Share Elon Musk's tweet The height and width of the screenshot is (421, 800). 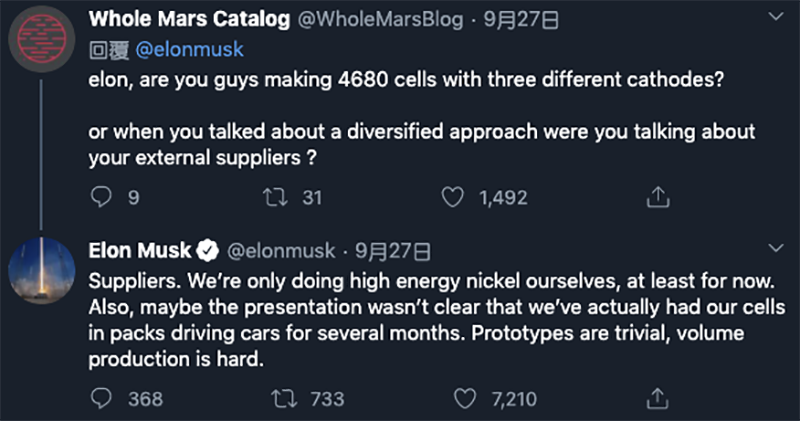(657, 399)
